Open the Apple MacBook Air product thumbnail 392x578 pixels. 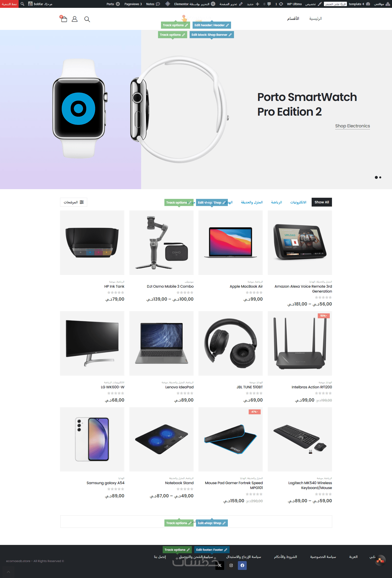[x=231, y=243]
